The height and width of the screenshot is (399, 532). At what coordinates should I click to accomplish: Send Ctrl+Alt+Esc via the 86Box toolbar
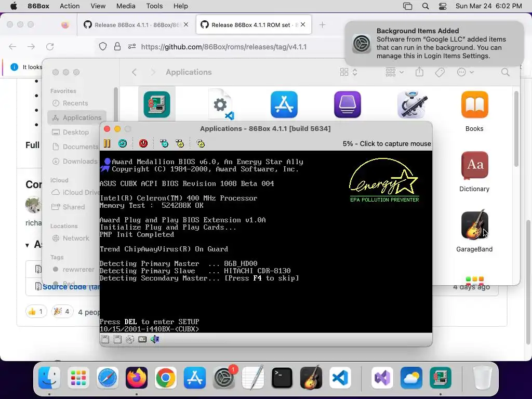[180, 143]
